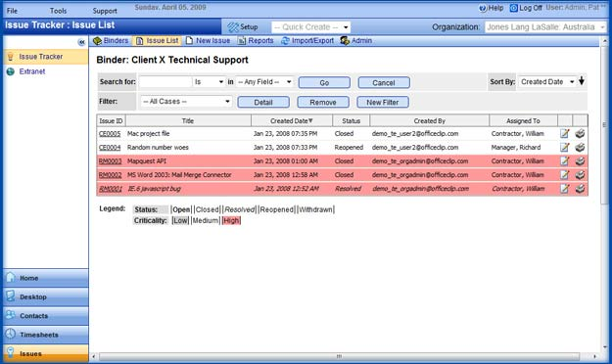
Task: Open the Any Field dropdown
Action: pyautogui.click(x=264, y=82)
